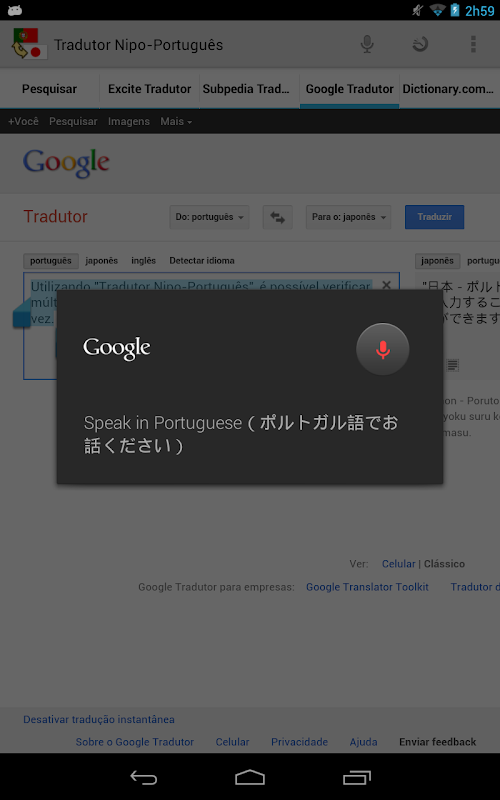500x800 pixels.
Task: Tap the Android notification icon in the status bar
Action: [x=15, y=10]
